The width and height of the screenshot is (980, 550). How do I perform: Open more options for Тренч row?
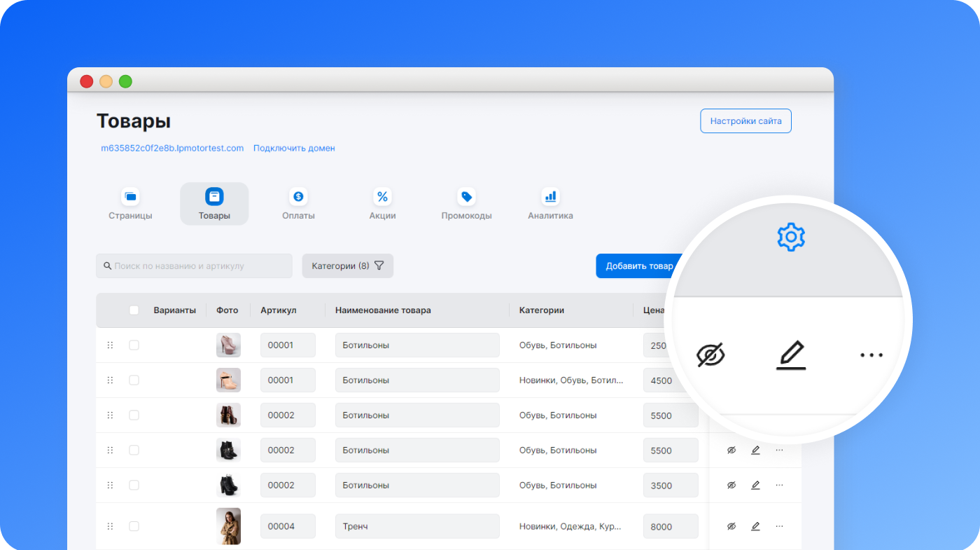pyautogui.click(x=779, y=526)
